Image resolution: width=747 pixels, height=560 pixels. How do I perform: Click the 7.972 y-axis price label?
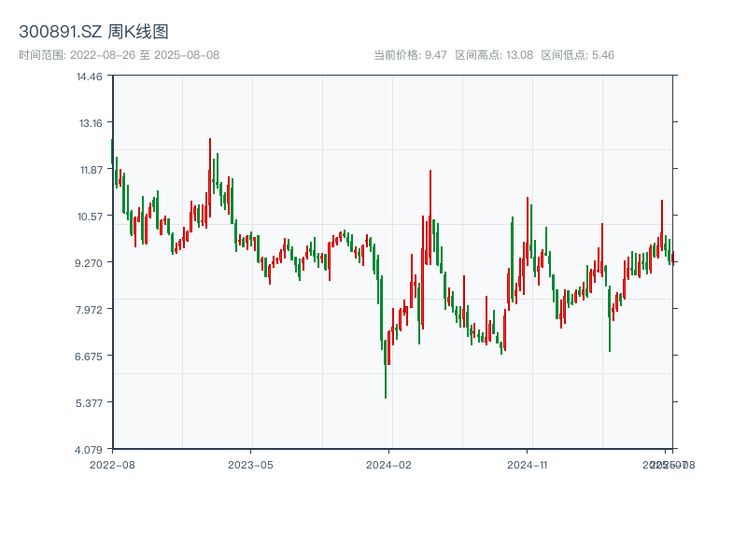(90, 310)
